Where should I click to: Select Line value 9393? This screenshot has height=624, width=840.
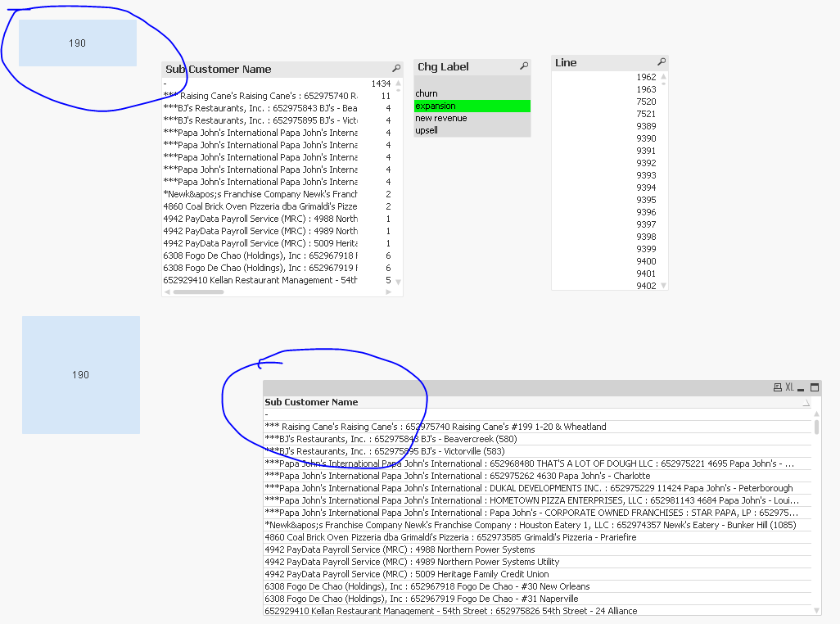[605, 176]
